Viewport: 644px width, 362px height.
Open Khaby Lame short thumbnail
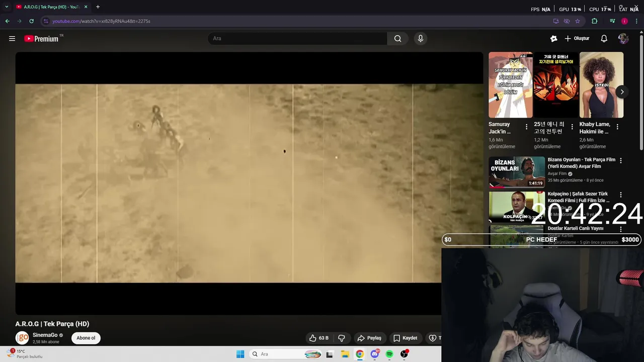pyautogui.click(x=601, y=85)
